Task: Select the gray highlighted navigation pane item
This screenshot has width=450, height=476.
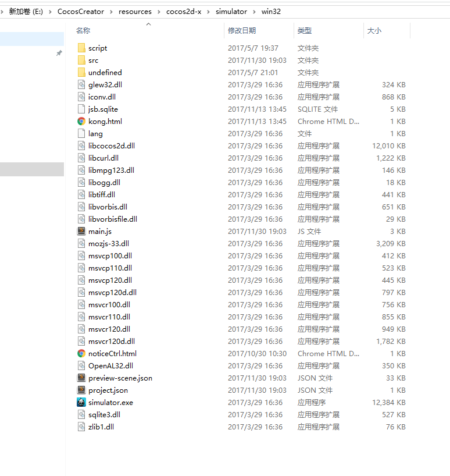Action: coord(32,169)
